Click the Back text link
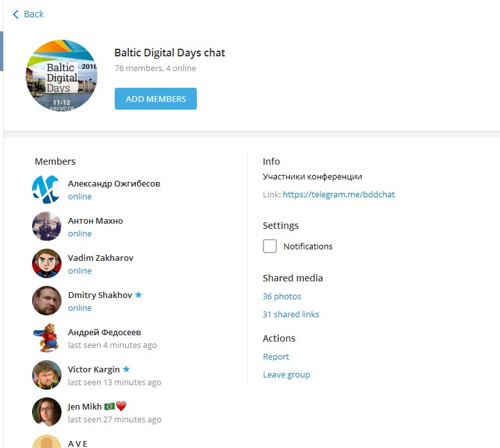Viewport: 500px width, 448px height. pyautogui.click(x=33, y=14)
